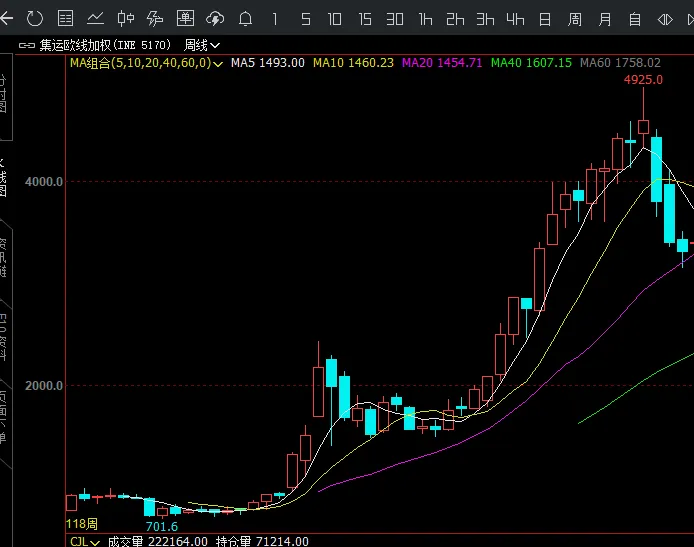
Task: Switch to the 3h period
Action: tap(485, 19)
